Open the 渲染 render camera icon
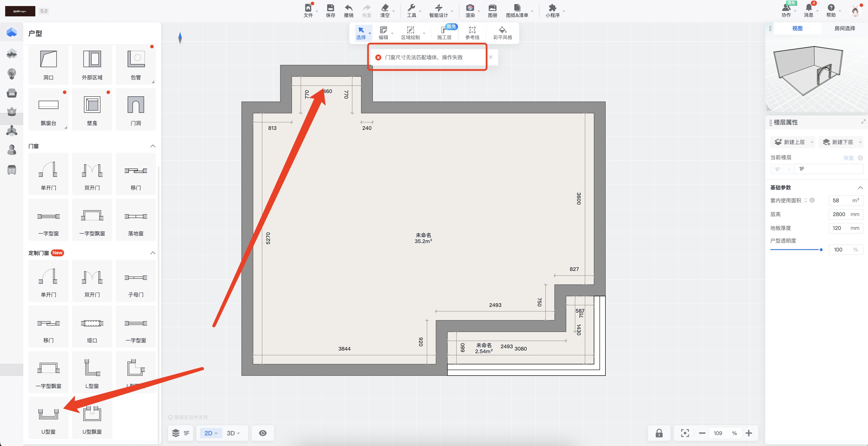The image size is (868, 446). pos(470,8)
